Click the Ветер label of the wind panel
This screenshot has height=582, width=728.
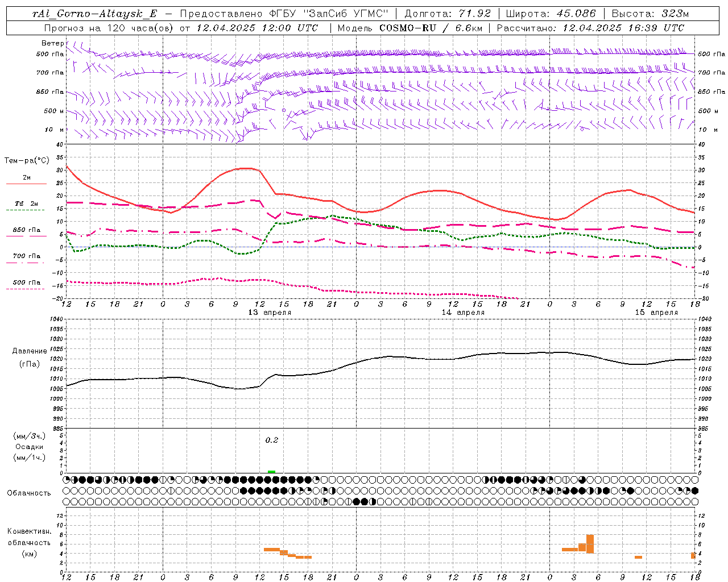(53, 43)
